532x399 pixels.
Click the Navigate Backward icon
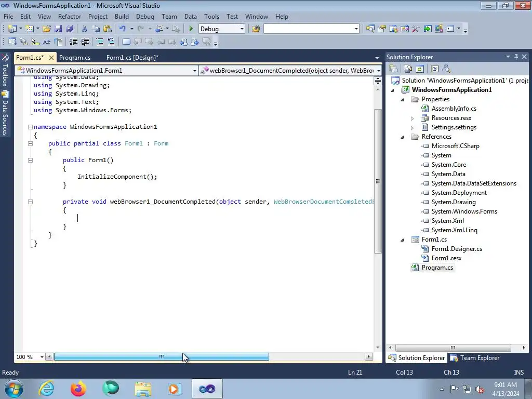click(x=159, y=29)
